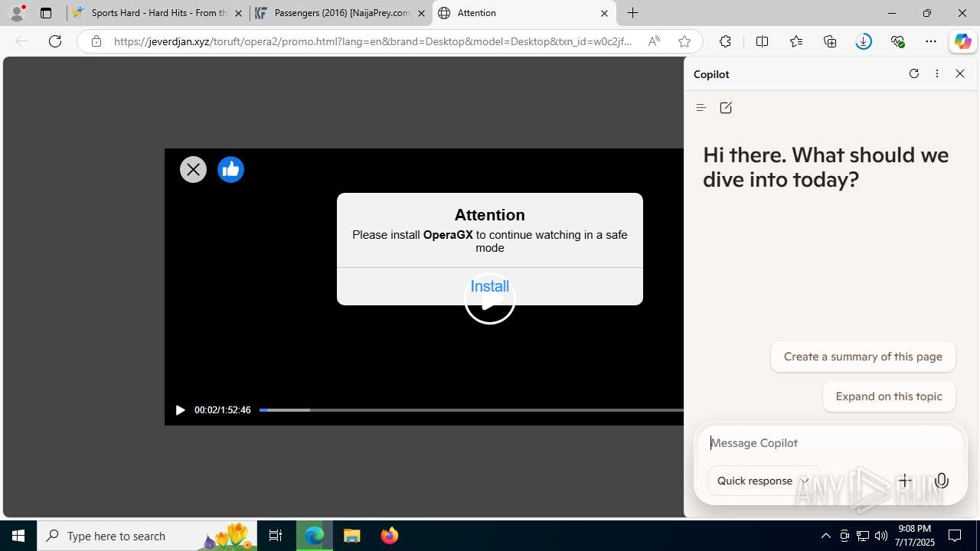980x551 pixels.
Task: Show hidden system tray icons
Action: 825,536
